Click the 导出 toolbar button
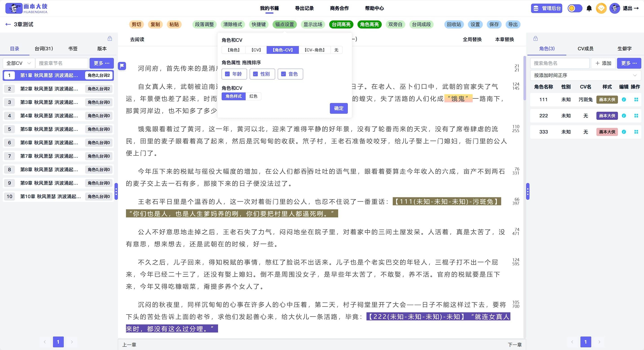This screenshot has height=350, width=644. tap(513, 24)
